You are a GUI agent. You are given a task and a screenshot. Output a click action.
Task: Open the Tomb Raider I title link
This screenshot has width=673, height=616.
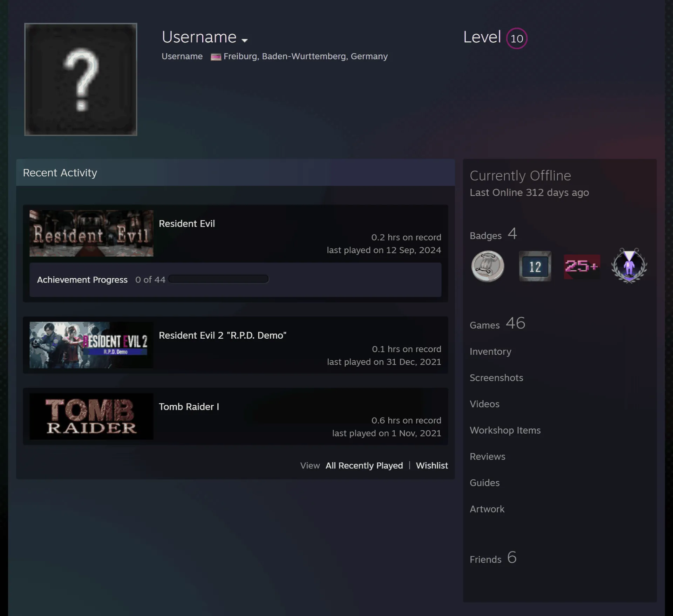tap(189, 407)
